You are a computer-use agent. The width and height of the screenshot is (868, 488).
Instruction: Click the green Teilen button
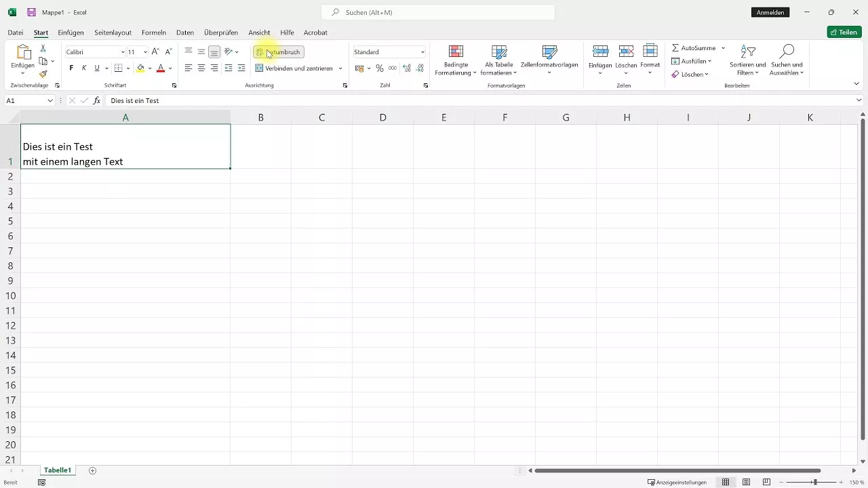844,32
